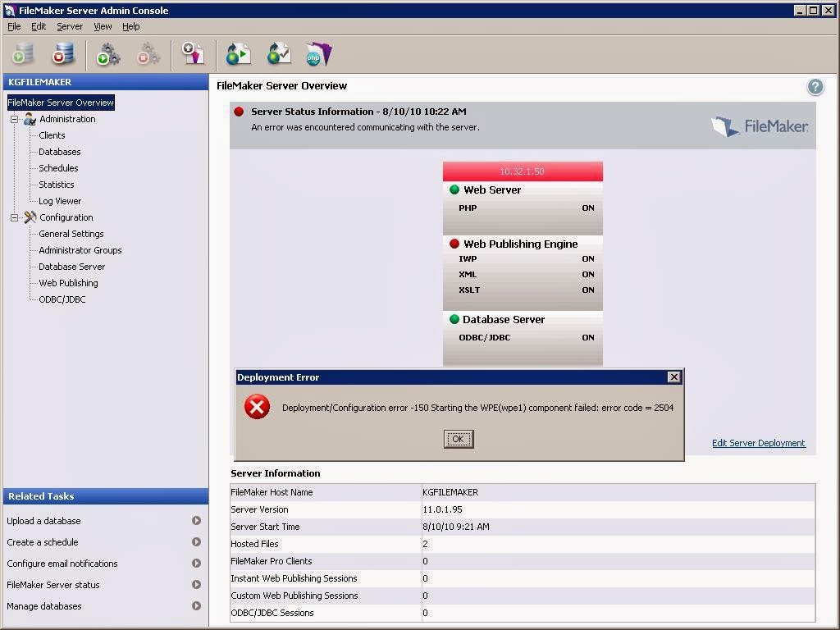Click the Configure email notifications task
840x630 pixels.
coord(62,564)
